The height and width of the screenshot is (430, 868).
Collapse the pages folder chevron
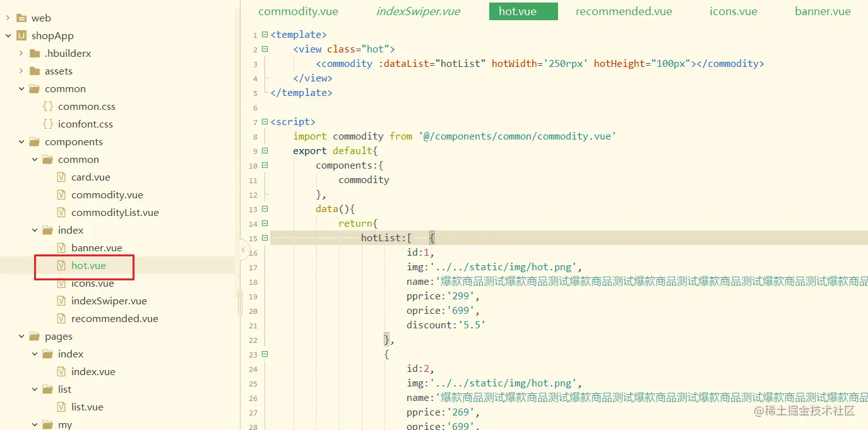point(21,337)
